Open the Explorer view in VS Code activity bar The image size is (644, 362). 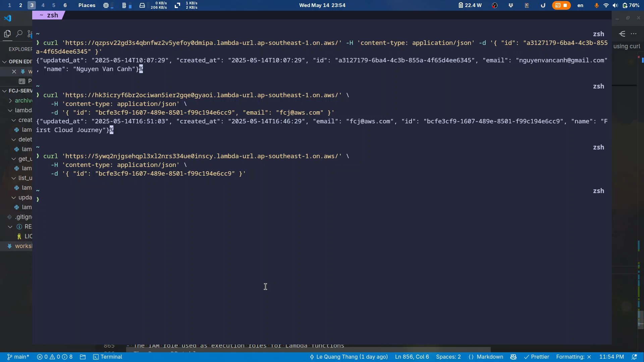coord(7,34)
